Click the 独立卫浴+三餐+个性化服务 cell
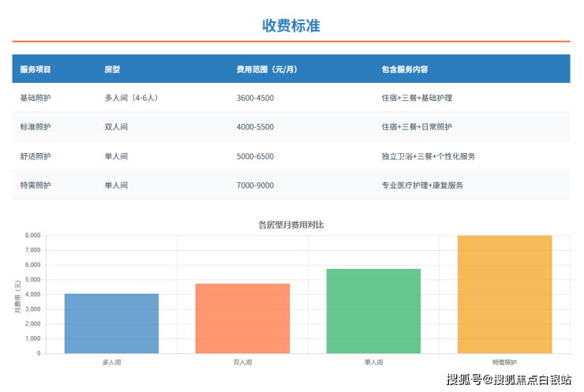584x392 pixels. [428, 156]
